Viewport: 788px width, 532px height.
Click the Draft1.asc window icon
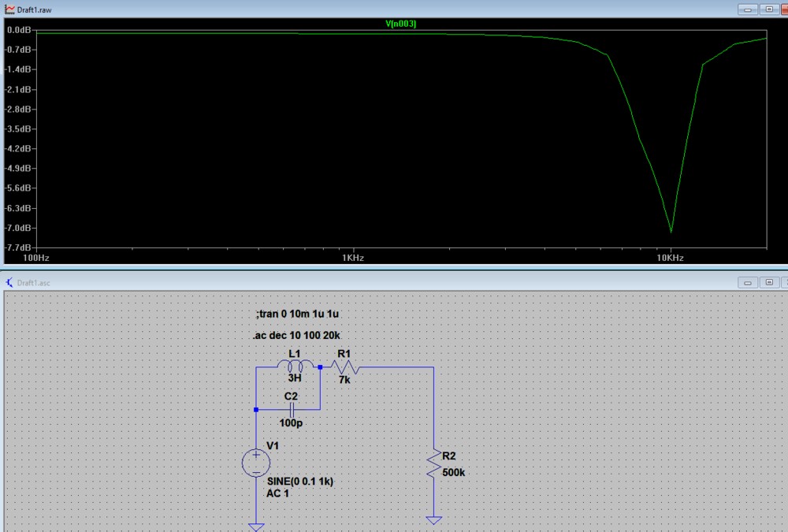coord(9,282)
